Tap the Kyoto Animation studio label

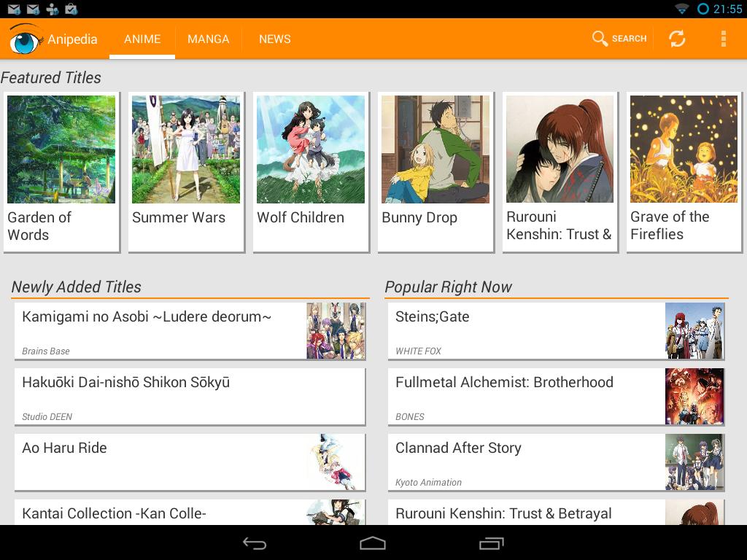(428, 483)
